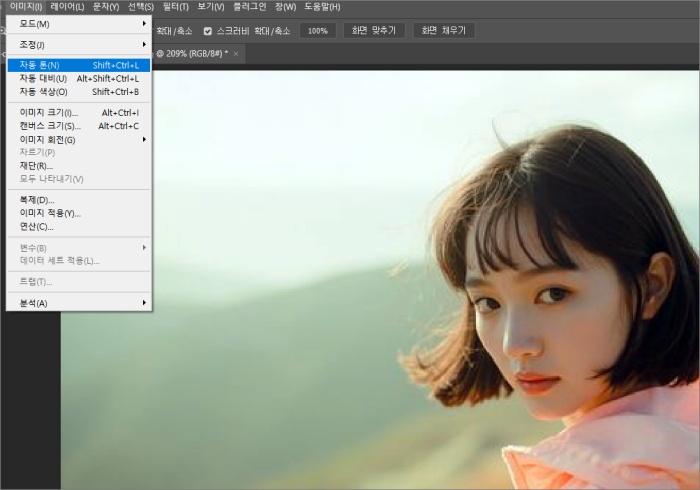This screenshot has height=490, width=700.
Task: Open the 선택(S) menu
Action: [141, 7]
